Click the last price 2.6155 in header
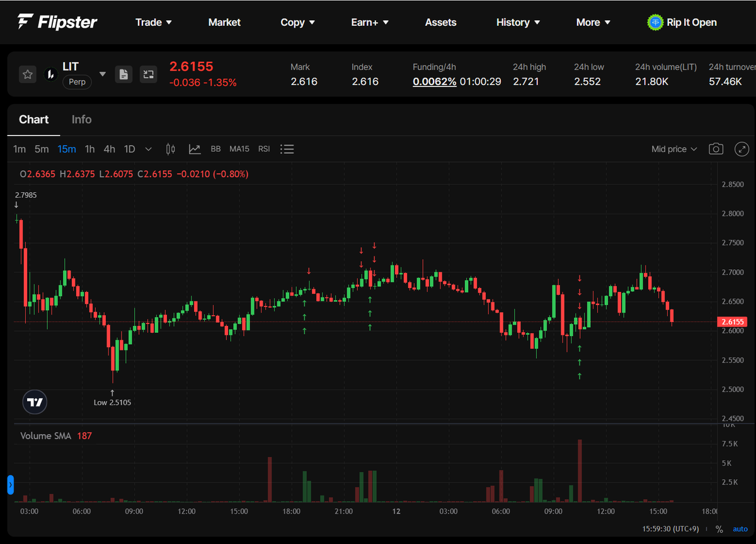The image size is (756, 544). 192,66
